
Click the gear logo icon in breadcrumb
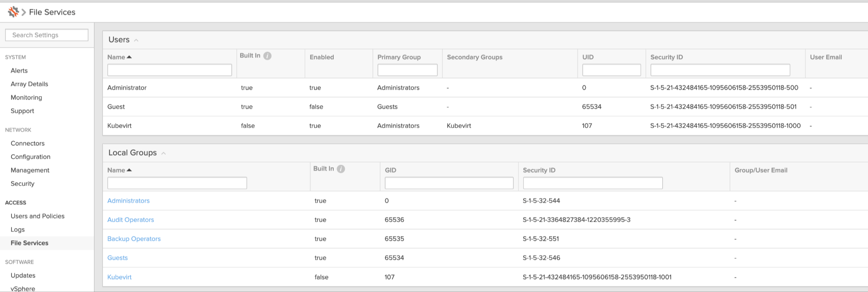click(13, 12)
